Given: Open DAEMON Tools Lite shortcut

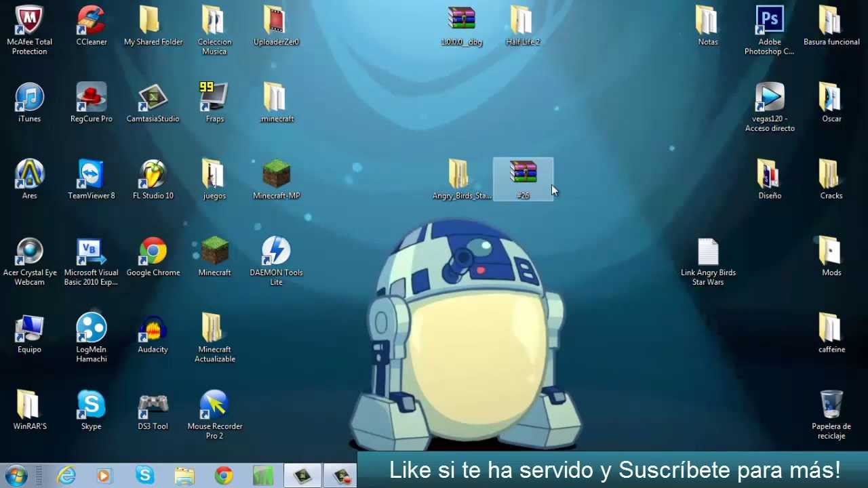Looking at the screenshot, I should 276,261.
